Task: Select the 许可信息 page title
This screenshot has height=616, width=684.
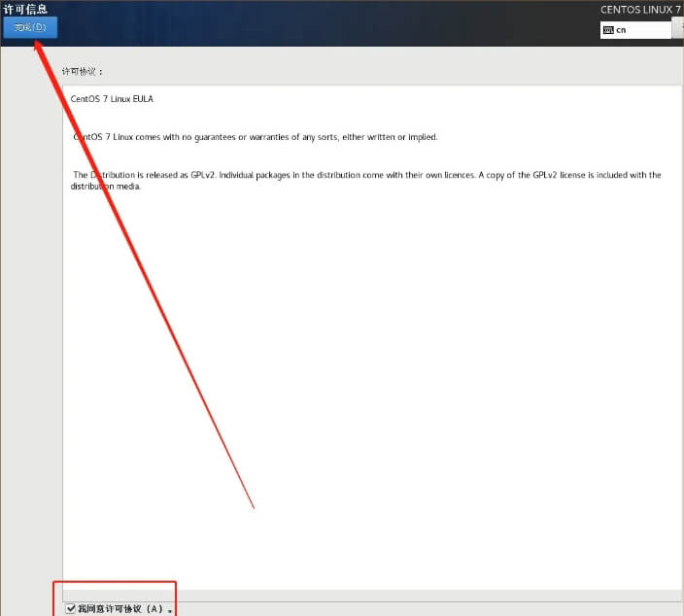Action: 25,9
